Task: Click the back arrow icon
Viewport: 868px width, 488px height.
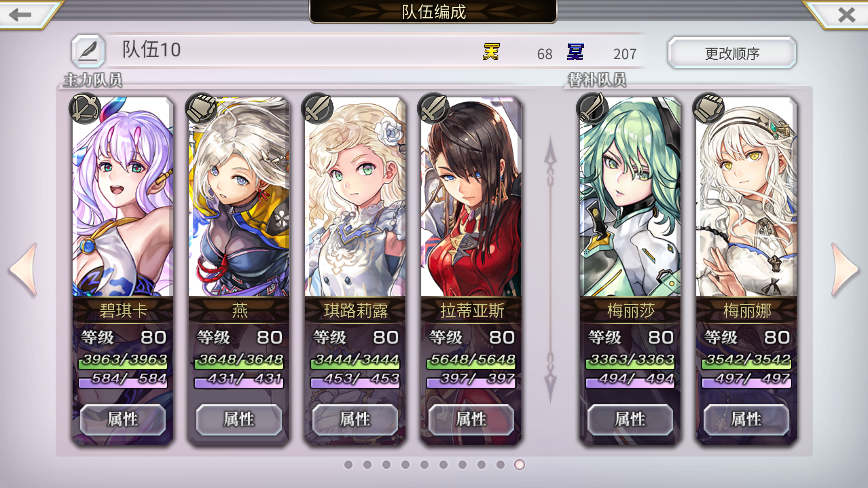Action: point(20,15)
